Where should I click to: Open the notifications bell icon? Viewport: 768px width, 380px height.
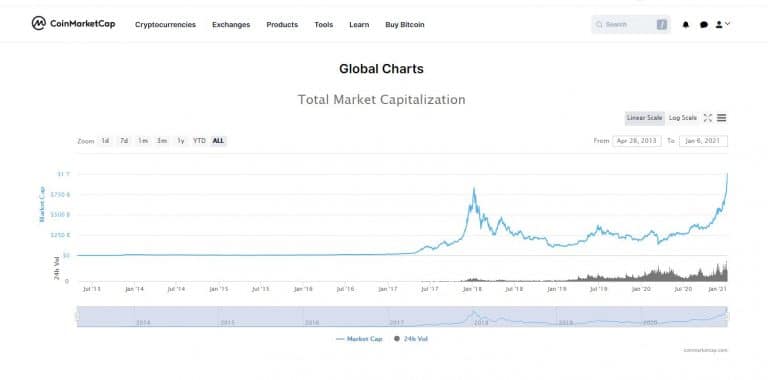pos(686,24)
